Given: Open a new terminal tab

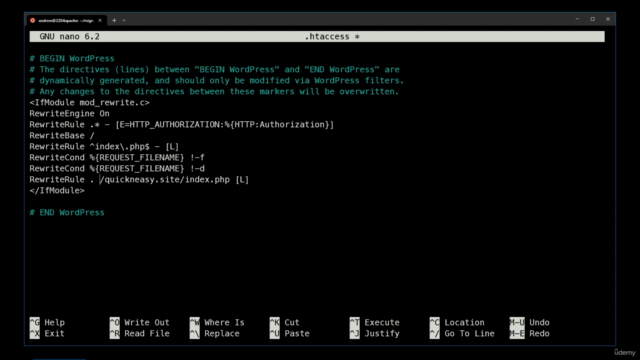Looking at the screenshot, I should click(114, 20).
